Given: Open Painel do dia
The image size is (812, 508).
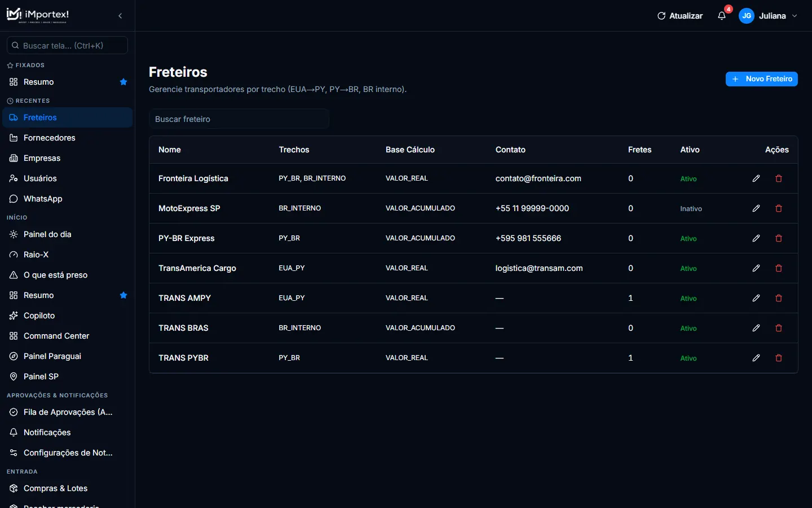Looking at the screenshot, I should pyautogui.click(x=68, y=234).
